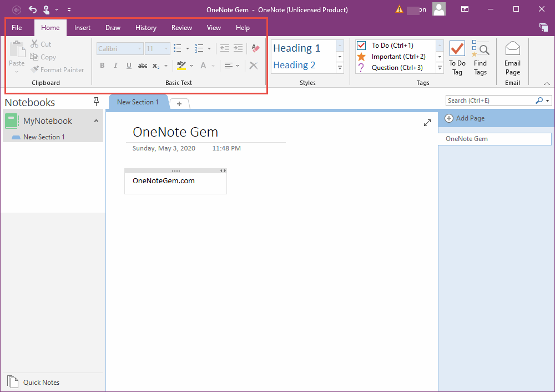Open the font size 11 dropdown
Viewport: 555px width, 392px height.
[165, 48]
